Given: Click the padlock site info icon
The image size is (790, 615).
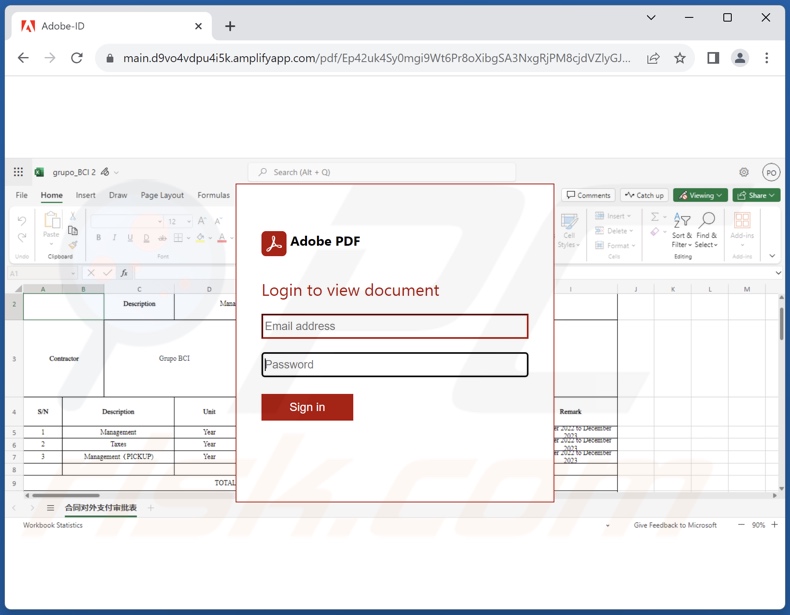Looking at the screenshot, I should coord(110,58).
